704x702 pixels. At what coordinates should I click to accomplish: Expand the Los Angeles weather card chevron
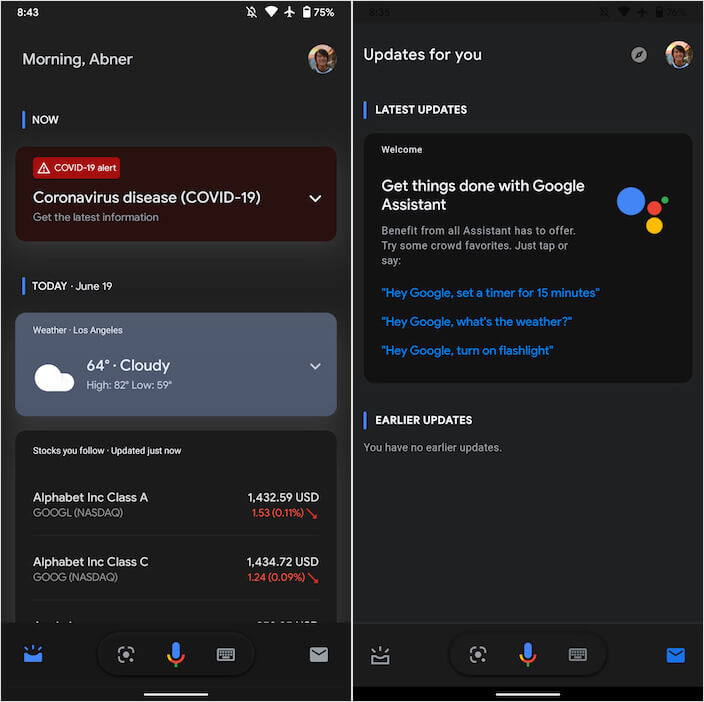point(315,366)
